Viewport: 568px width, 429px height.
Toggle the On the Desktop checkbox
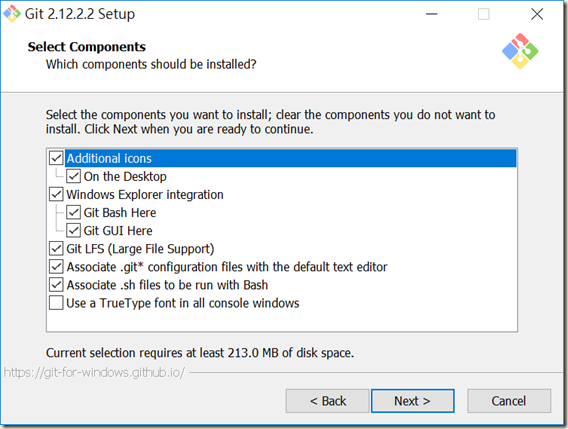(x=74, y=176)
